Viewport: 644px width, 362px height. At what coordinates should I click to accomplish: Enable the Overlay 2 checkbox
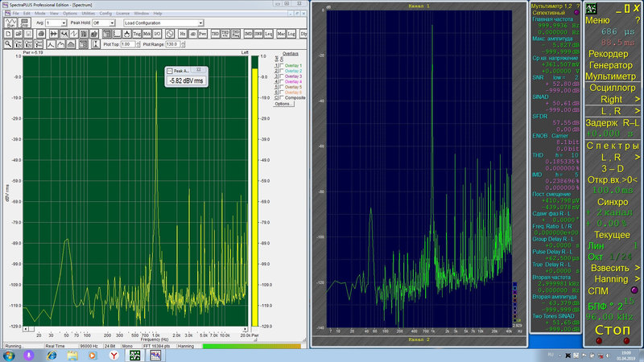pos(281,71)
